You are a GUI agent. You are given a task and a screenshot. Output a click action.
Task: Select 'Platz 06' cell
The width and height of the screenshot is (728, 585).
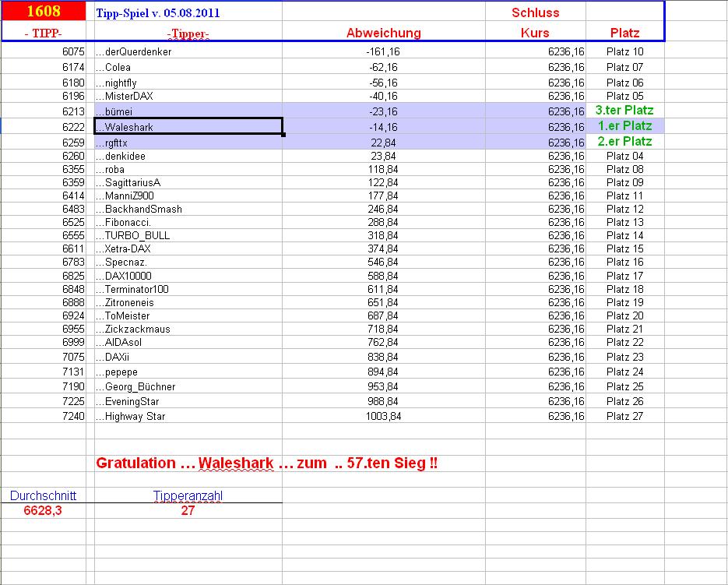tap(625, 83)
